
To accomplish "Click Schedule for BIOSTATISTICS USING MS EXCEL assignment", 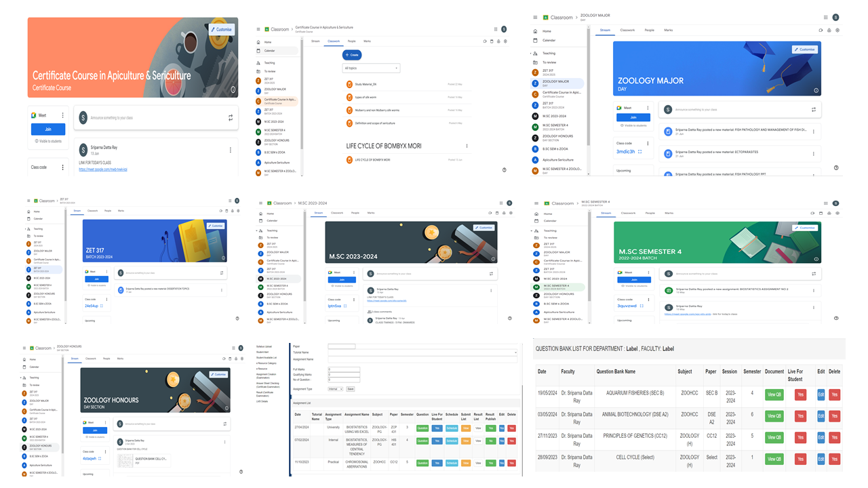I will click(452, 428).
